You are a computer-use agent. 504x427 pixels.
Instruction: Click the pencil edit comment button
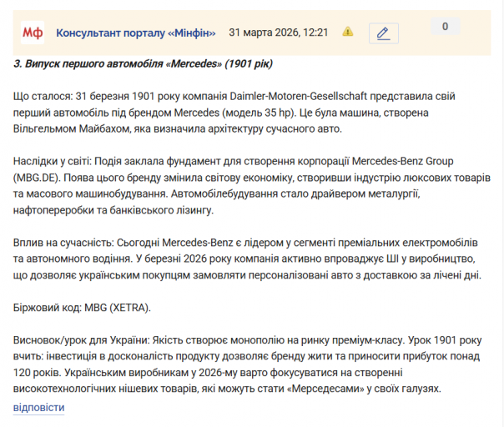384,33
